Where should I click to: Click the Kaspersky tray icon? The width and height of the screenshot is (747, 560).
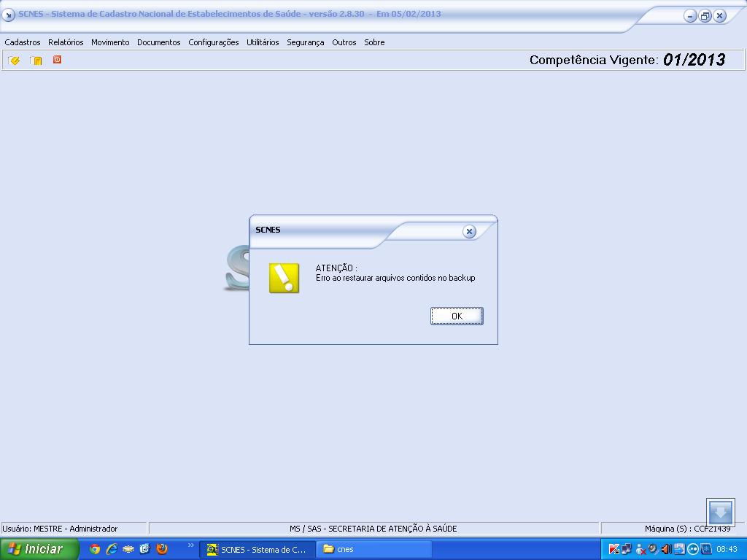tap(614, 549)
